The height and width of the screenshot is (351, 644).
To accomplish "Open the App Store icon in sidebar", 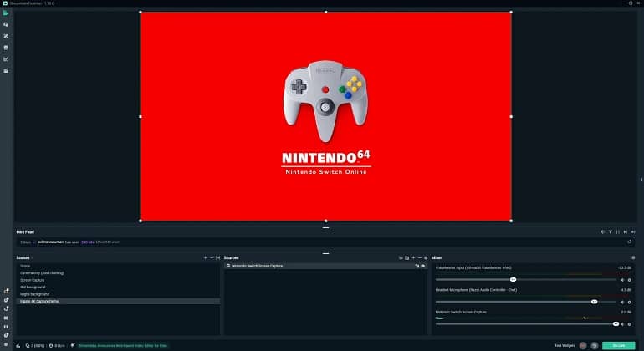I will pyautogui.click(x=6, y=48).
